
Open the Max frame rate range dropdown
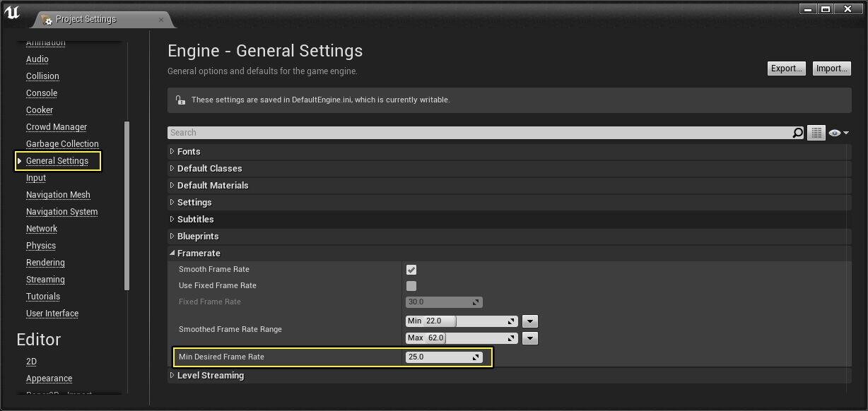pos(530,338)
